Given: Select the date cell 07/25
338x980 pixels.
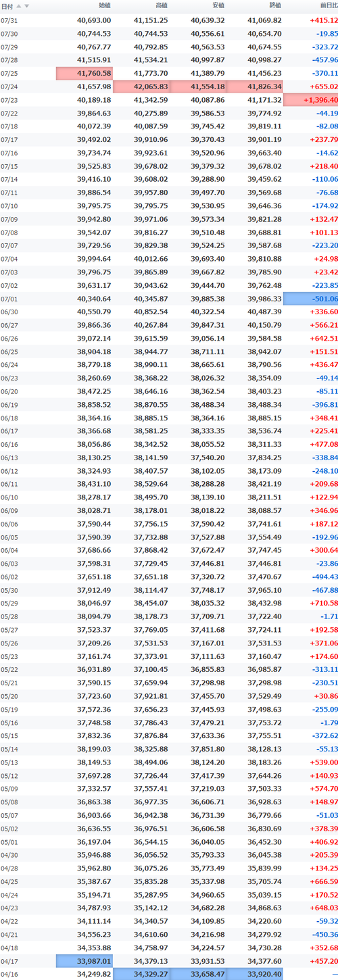Looking at the screenshot, I should pyautogui.click(x=9, y=73).
